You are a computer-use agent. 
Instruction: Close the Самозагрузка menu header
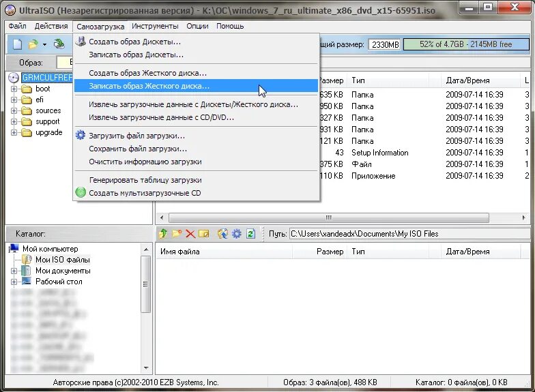100,26
